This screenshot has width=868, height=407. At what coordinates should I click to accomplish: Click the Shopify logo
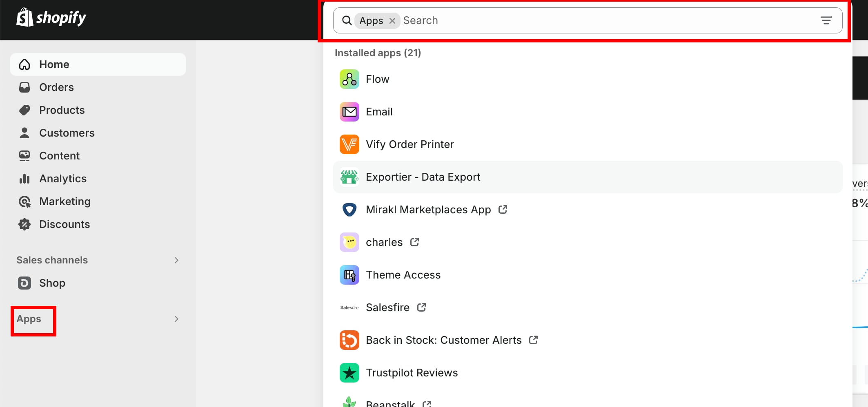tap(51, 18)
